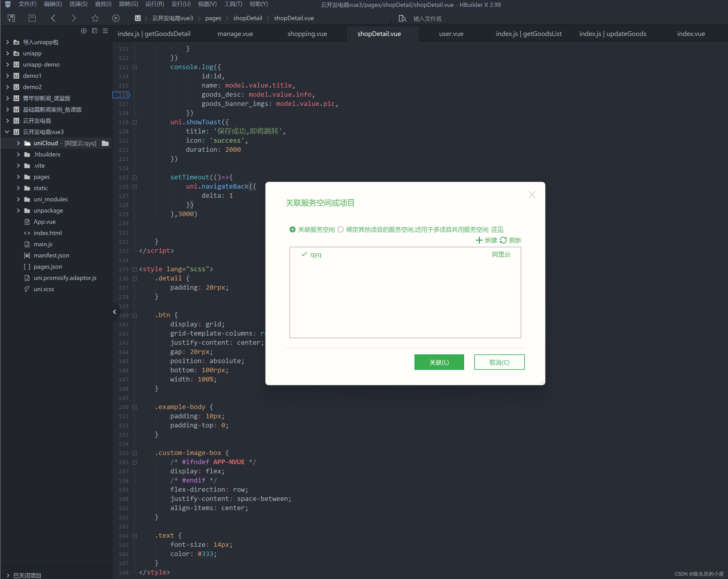
Task: Open the manifest.json file
Action: pos(51,255)
